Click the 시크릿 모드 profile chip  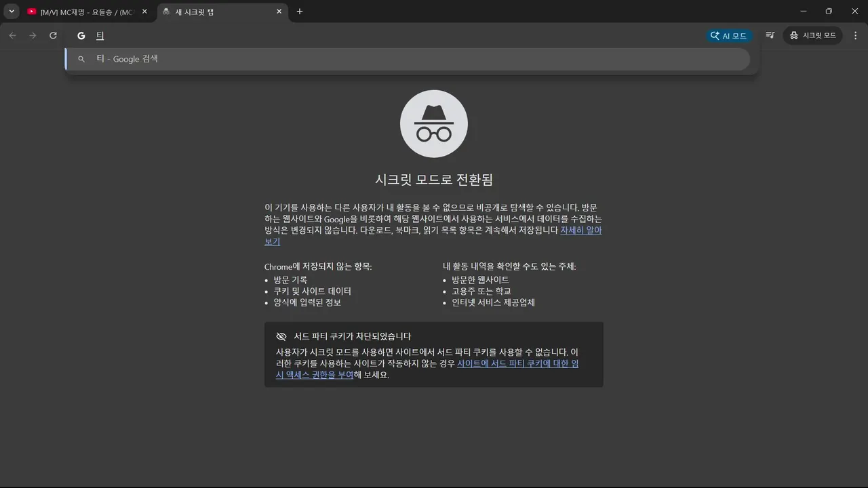click(x=812, y=35)
